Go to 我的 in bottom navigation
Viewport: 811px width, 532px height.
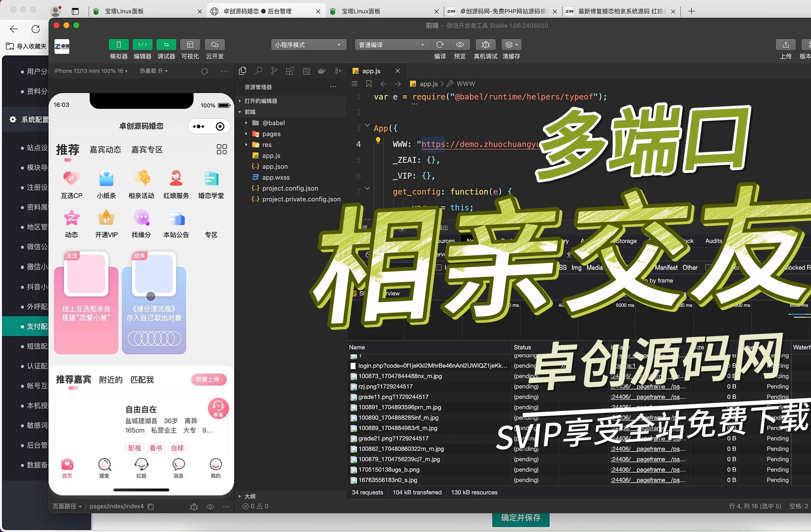pyautogui.click(x=215, y=469)
